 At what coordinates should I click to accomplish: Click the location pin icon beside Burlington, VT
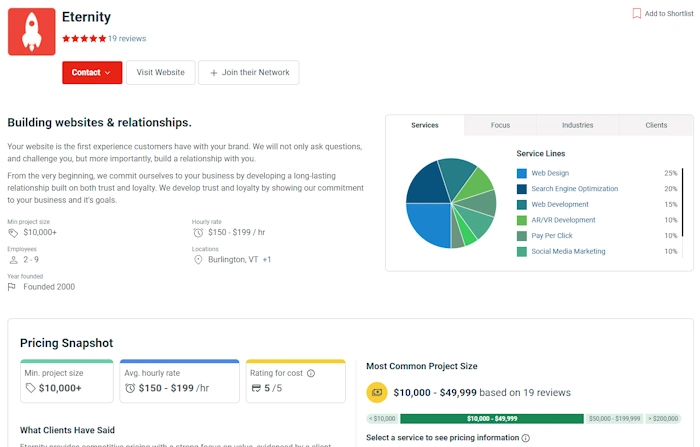tap(198, 260)
